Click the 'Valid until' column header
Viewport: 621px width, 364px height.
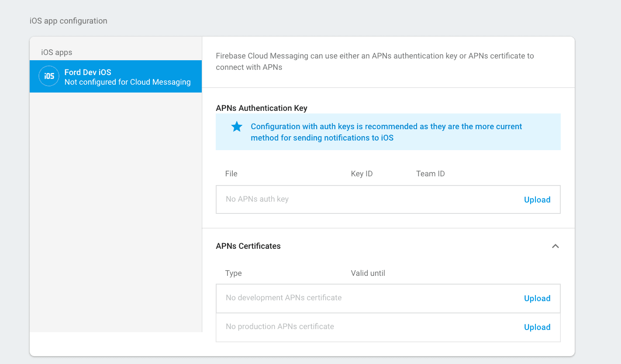tap(368, 273)
